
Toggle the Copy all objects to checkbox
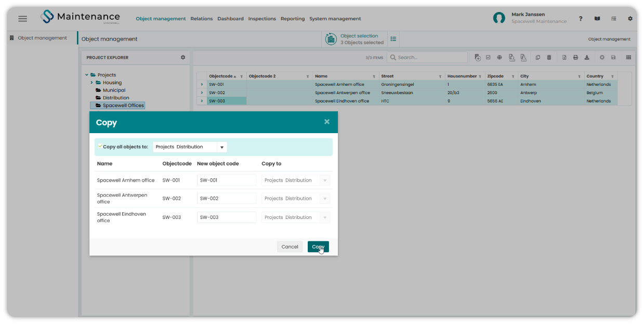(100, 146)
